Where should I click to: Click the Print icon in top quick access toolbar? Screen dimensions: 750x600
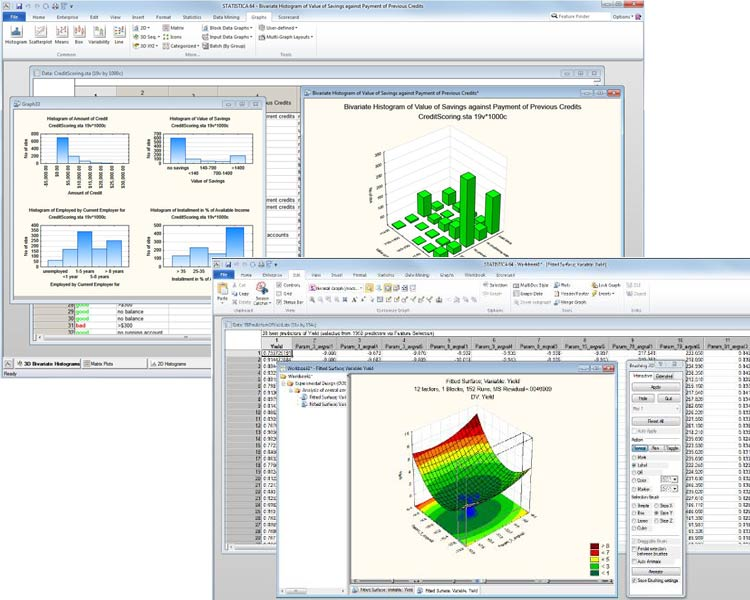[x=55, y=6]
